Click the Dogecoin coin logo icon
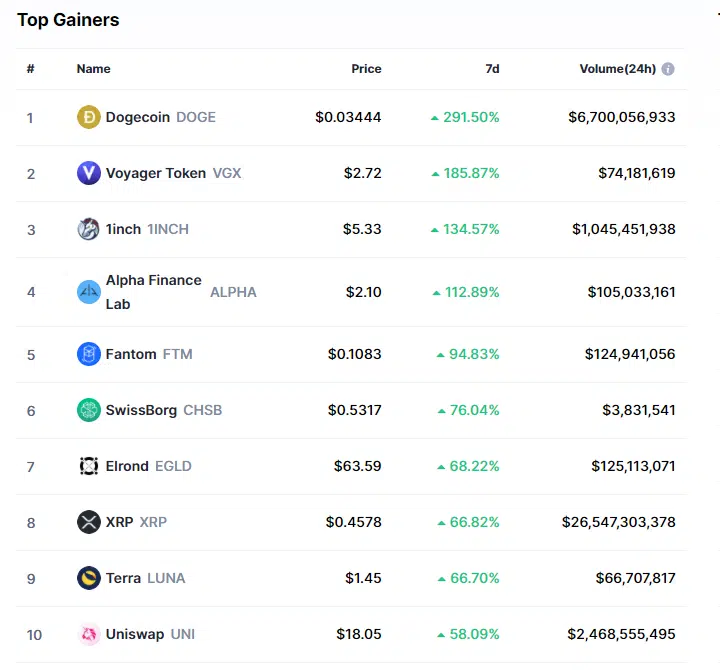 pos(89,117)
